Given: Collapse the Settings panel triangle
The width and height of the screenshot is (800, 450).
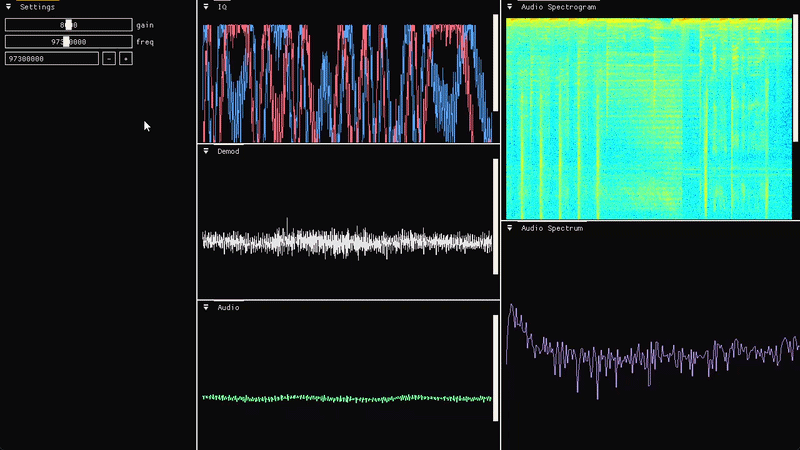Looking at the screenshot, I should (8, 7).
